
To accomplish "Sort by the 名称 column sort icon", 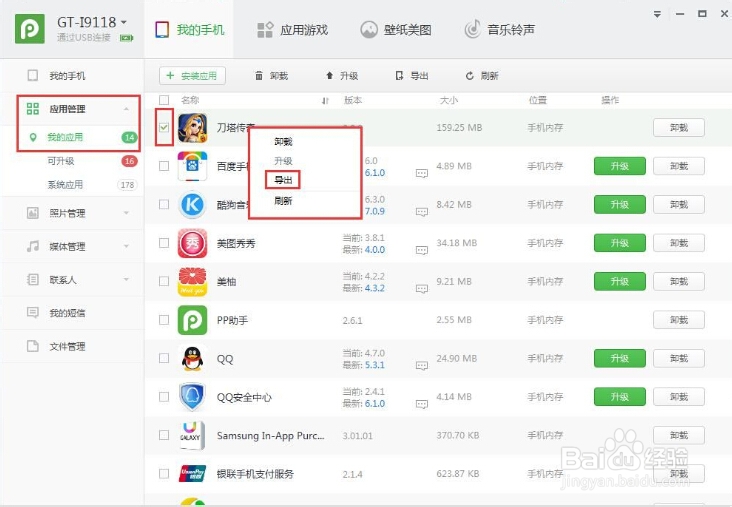I will click(325, 100).
